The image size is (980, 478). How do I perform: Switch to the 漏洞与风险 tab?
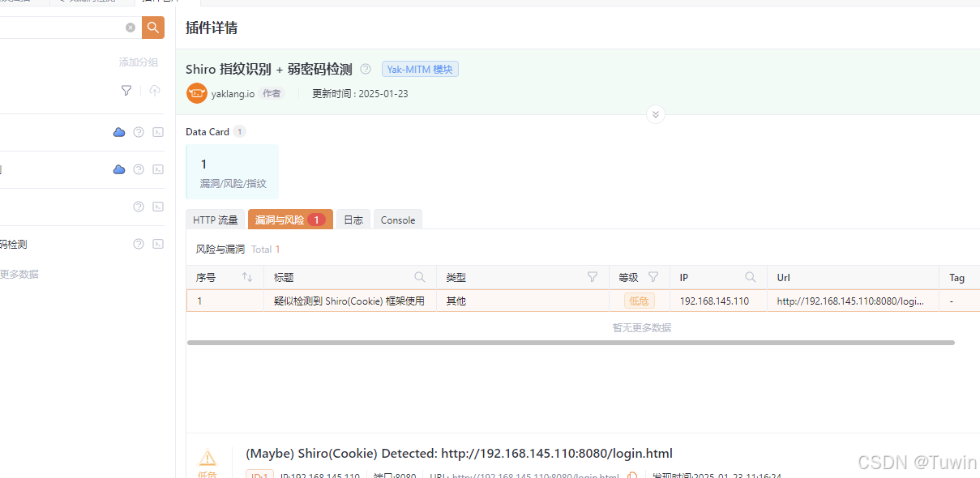point(290,220)
